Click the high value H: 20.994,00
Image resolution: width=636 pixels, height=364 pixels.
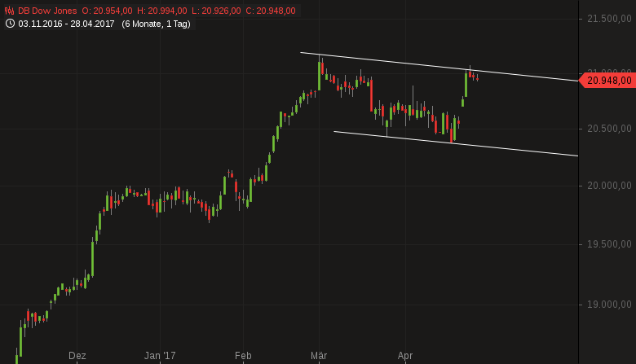coord(162,11)
